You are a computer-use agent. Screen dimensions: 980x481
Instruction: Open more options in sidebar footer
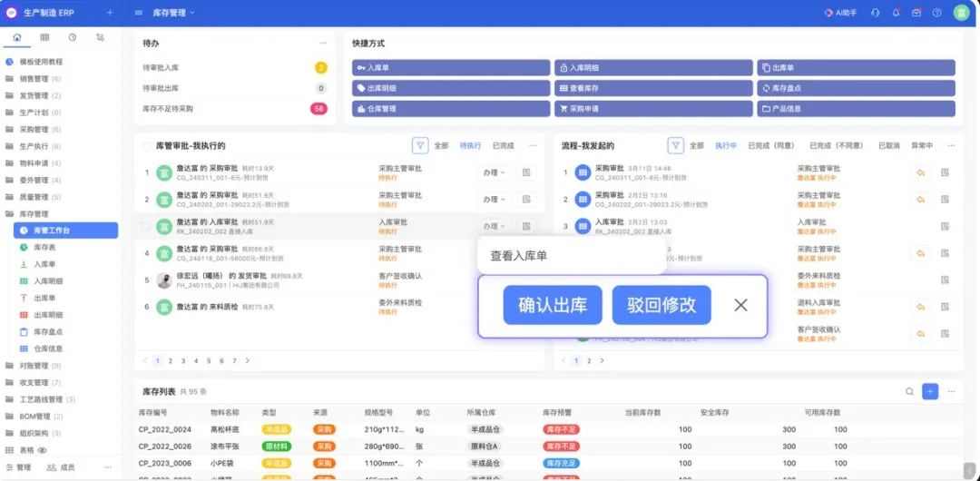pos(107,467)
